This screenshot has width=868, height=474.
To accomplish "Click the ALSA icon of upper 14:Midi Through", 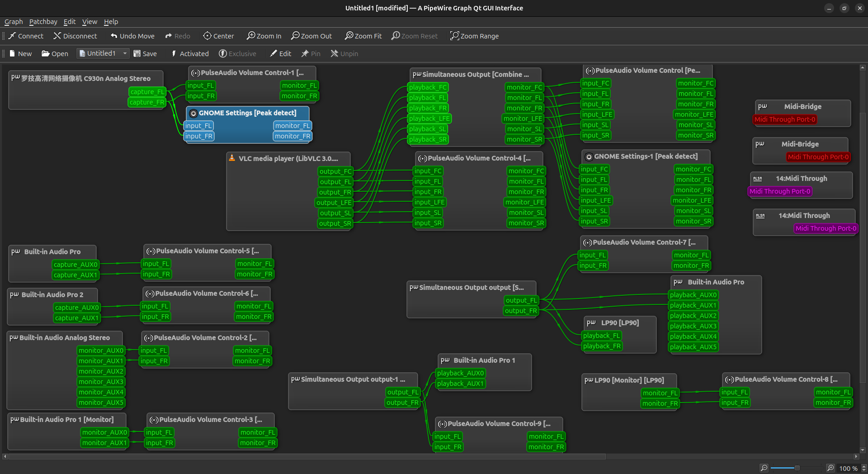I will pos(758,179).
